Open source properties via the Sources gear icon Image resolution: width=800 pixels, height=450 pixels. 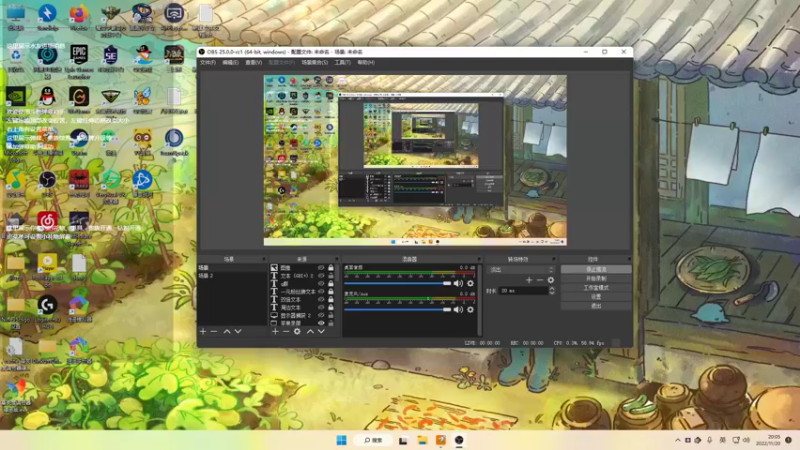tap(297, 332)
